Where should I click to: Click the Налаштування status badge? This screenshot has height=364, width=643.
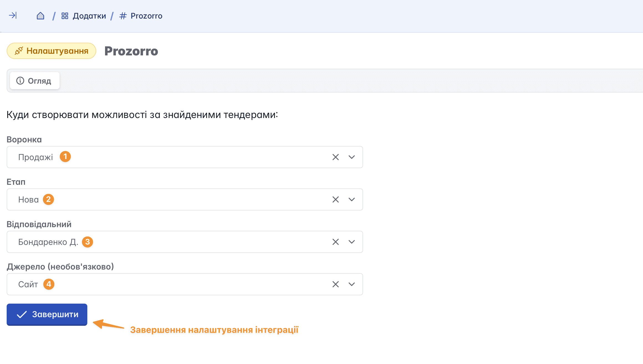tap(51, 51)
